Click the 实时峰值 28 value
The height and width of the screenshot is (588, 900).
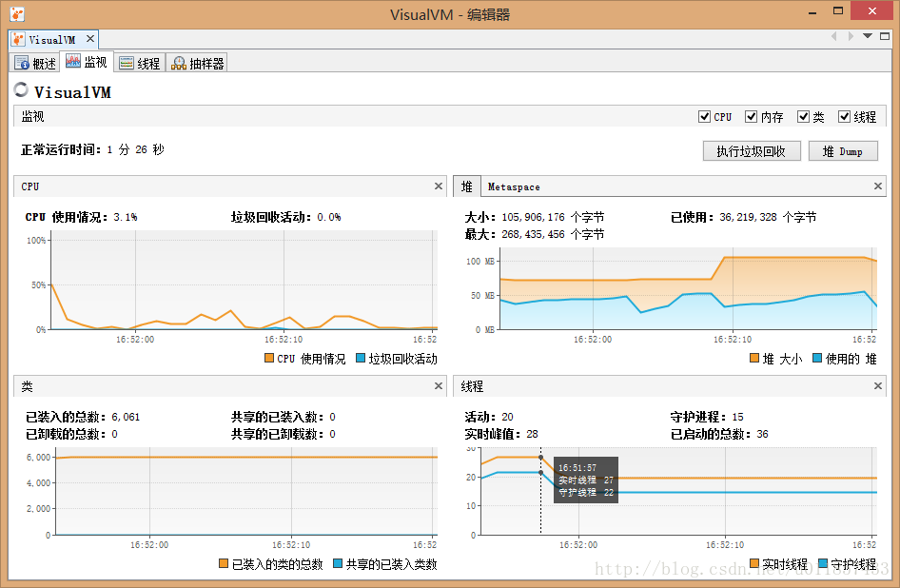click(x=532, y=434)
